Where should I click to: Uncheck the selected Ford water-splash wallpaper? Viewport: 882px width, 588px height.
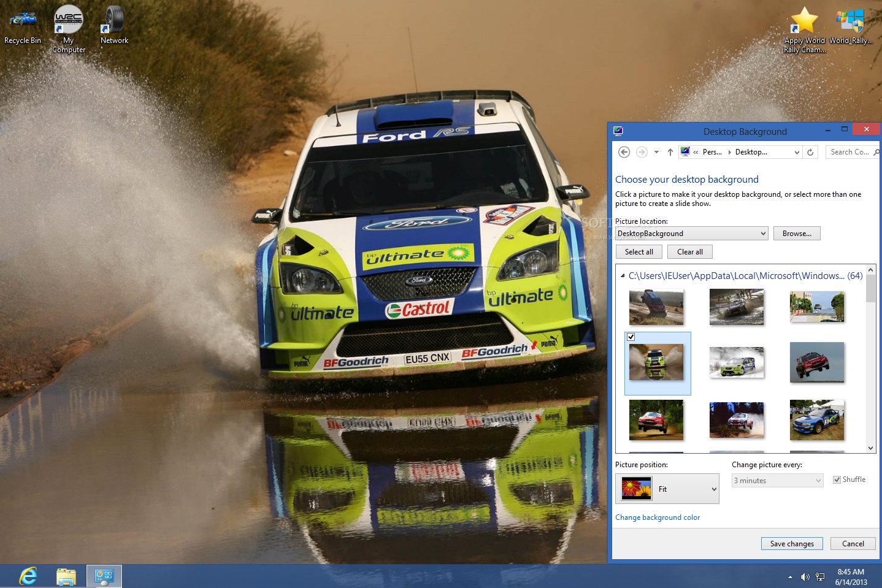631,337
